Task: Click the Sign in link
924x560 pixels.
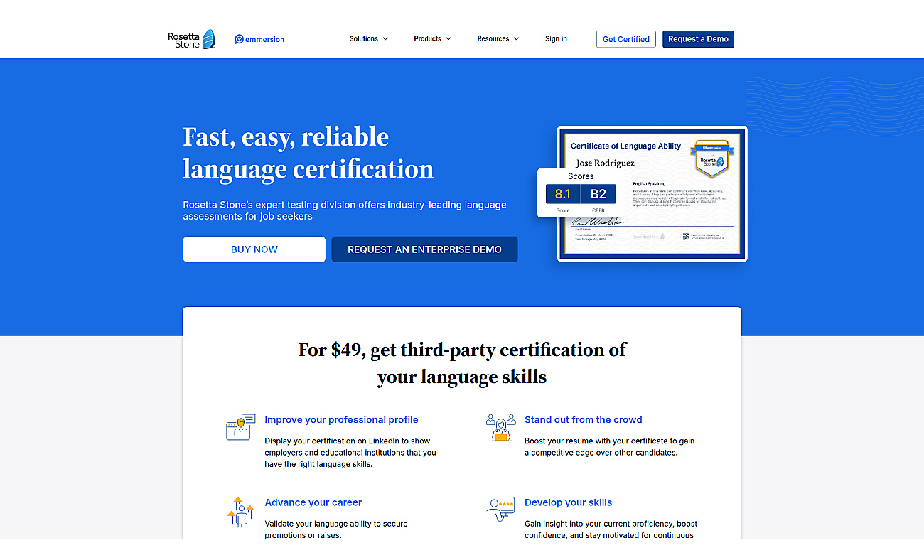Action: click(556, 39)
